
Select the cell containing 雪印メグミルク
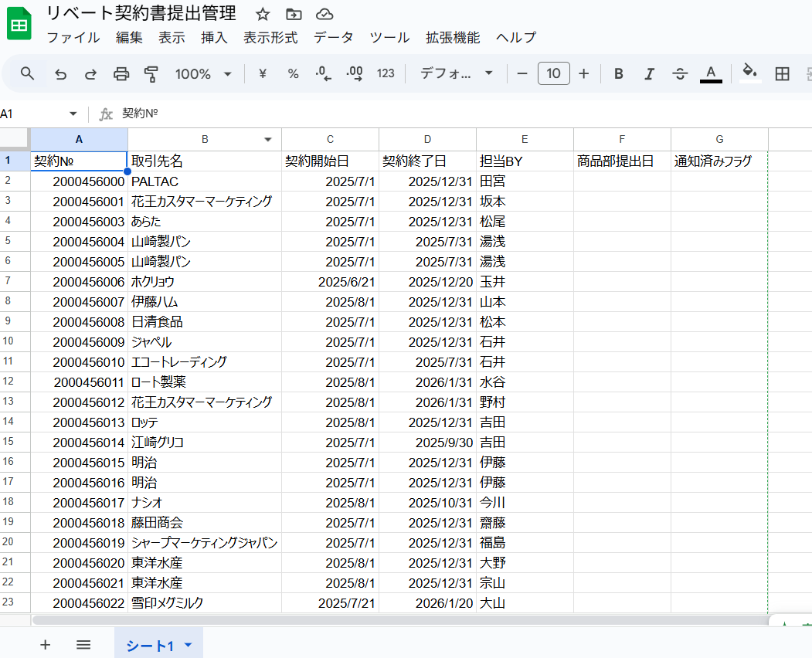pyautogui.click(x=205, y=602)
